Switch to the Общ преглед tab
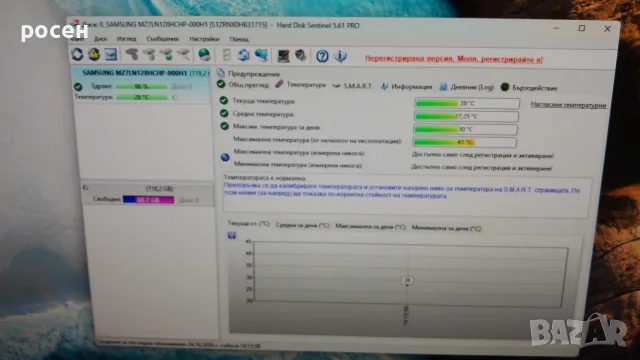Image resolution: width=640 pixels, height=360 pixels. [x=243, y=85]
